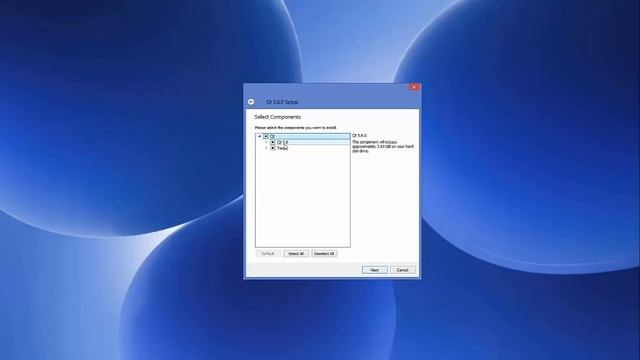This screenshot has height=360, width=640.
Task: Select the Tools row label
Action: [x=282, y=148]
